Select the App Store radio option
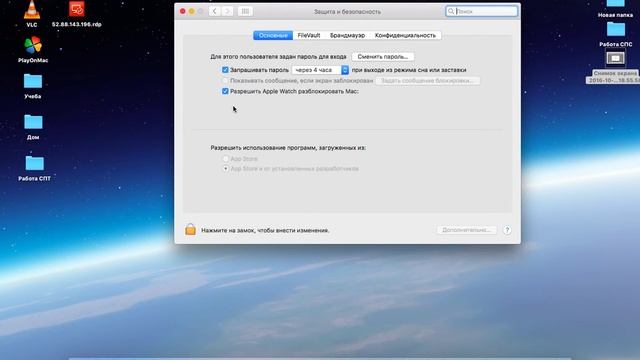The height and width of the screenshot is (360, 640). pyautogui.click(x=225, y=158)
